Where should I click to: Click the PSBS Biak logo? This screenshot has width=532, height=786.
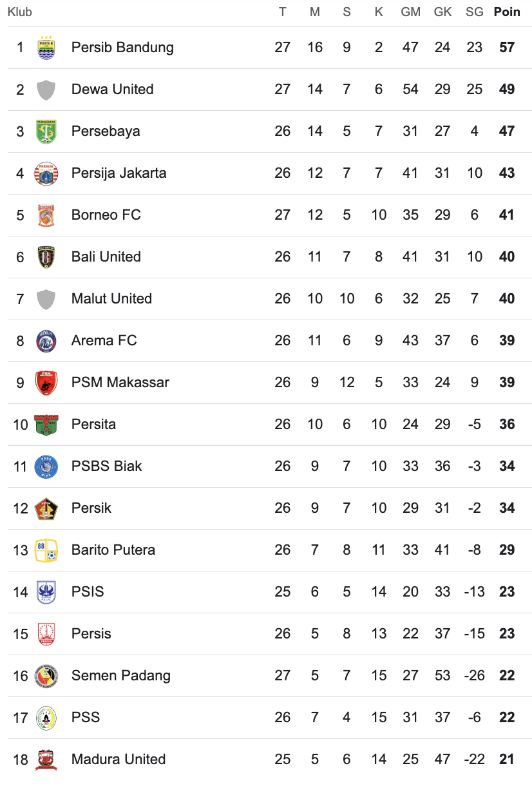pyautogui.click(x=46, y=466)
